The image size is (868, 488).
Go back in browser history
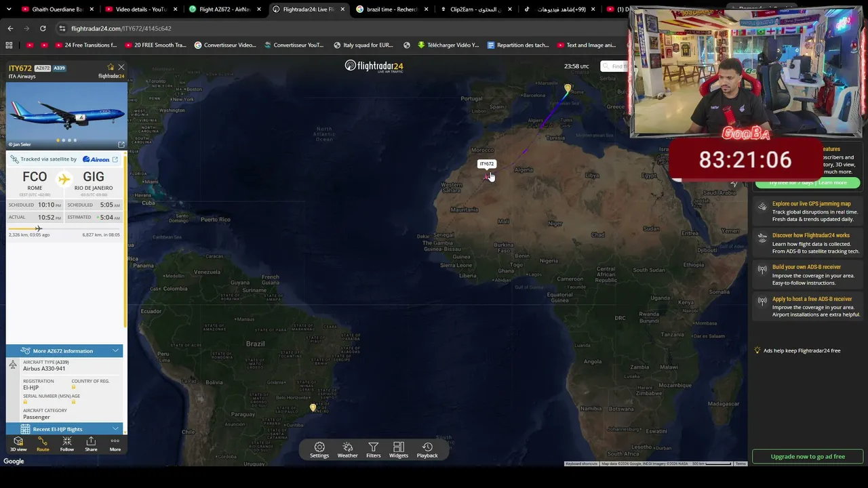[10, 28]
